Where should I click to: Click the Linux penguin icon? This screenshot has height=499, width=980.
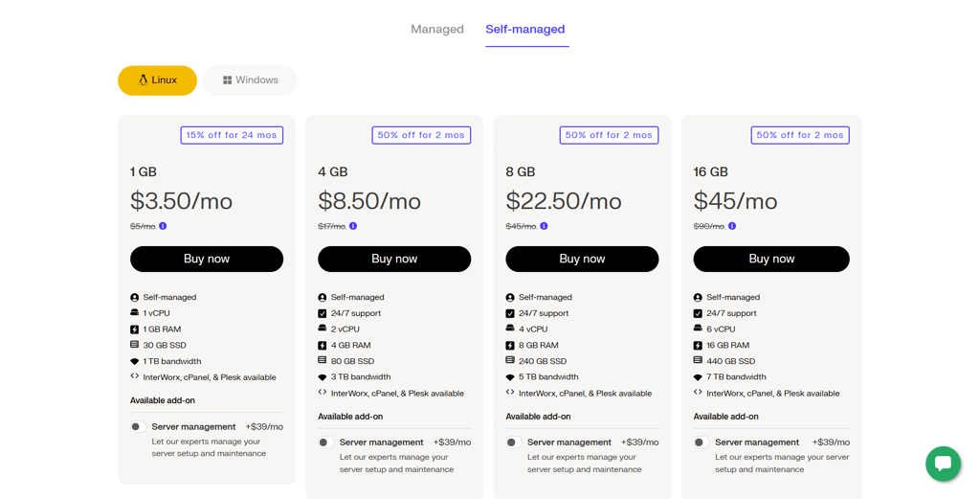pos(144,80)
